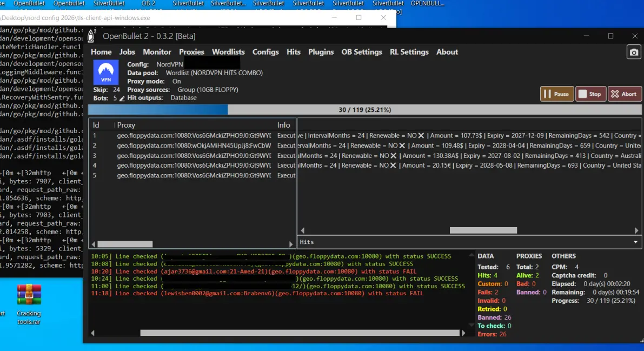The width and height of the screenshot is (644, 351).
Task: Click the 'OPENBULL...' desktop shortcut label
Action: (x=428, y=3)
